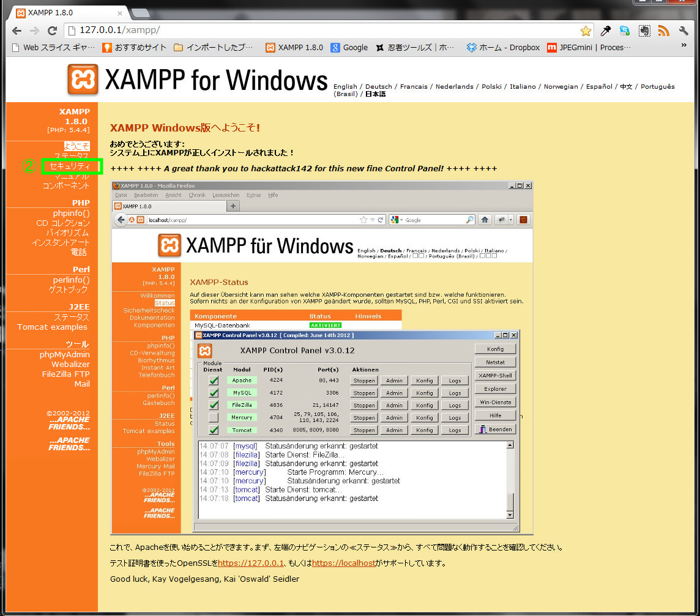Open the ホーム - Dropbox bookmark

point(503,47)
